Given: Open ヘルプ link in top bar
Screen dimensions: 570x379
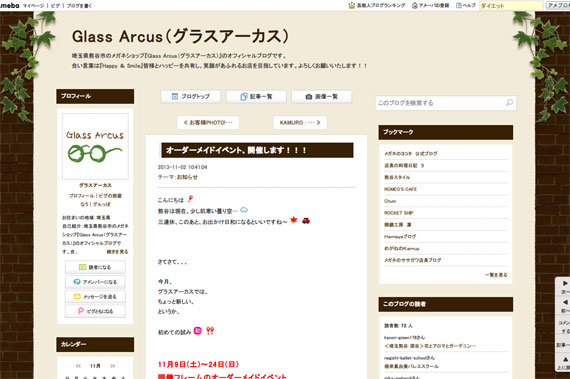Looking at the screenshot, I should [x=466, y=5].
